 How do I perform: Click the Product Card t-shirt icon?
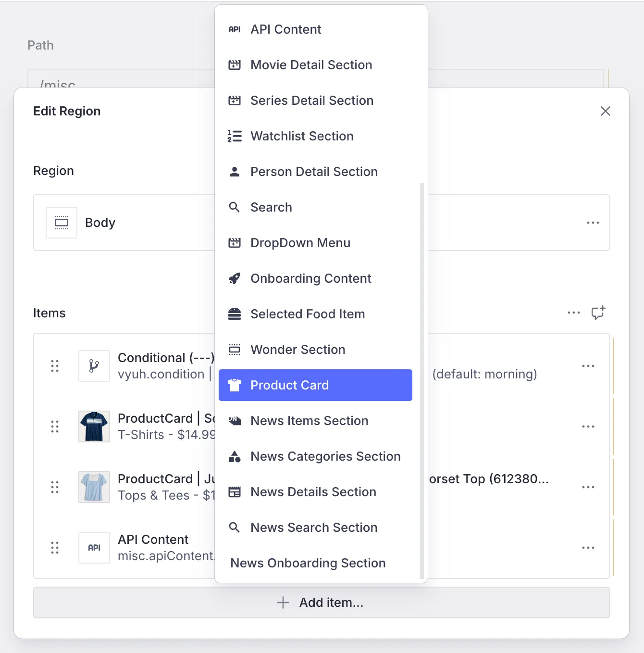(235, 385)
